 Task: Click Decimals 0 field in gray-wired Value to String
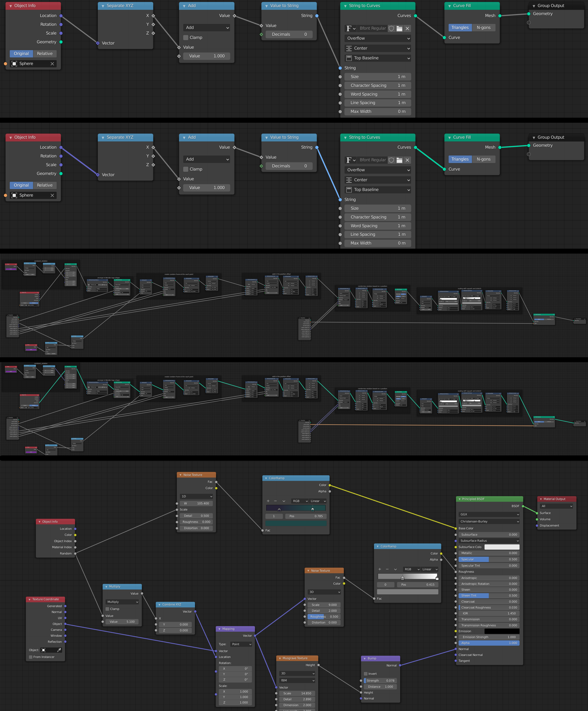[x=289, y=34]
